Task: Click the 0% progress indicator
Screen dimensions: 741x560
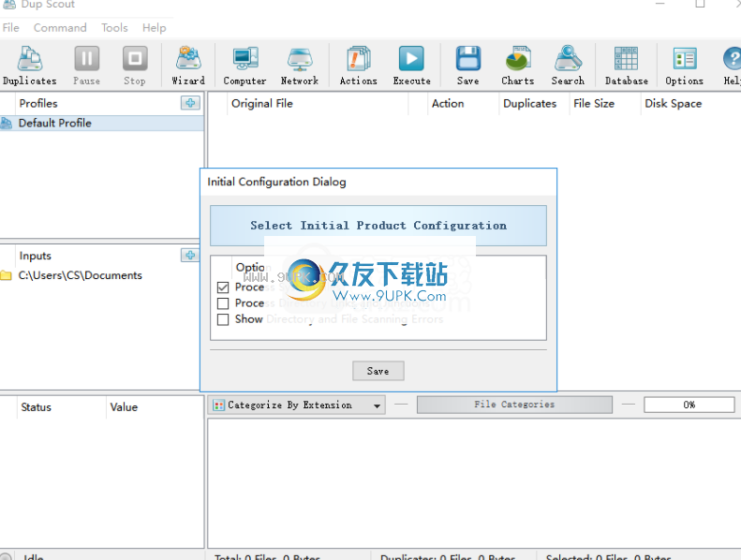Action: [x=689, y=405]
